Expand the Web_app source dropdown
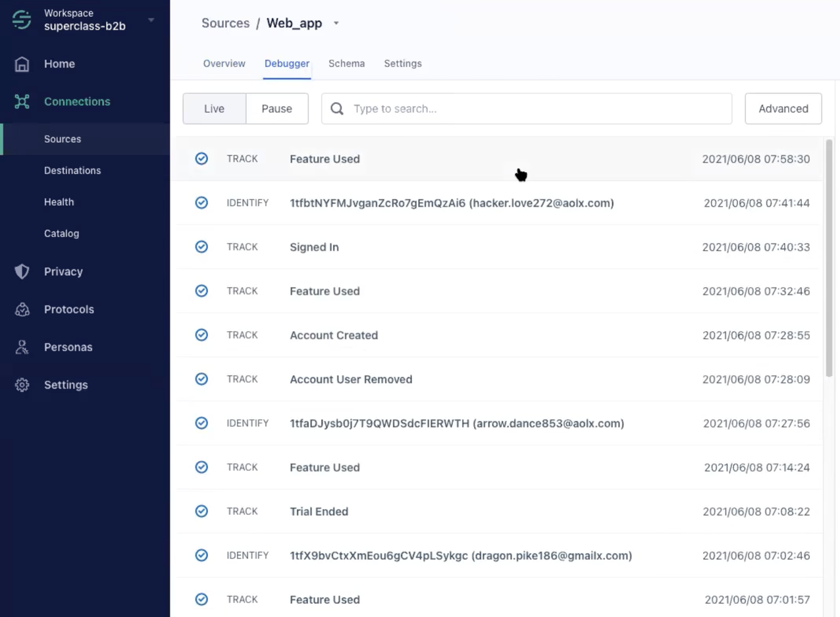This screenshot has width=840, height=617. (x=336, y=23)
